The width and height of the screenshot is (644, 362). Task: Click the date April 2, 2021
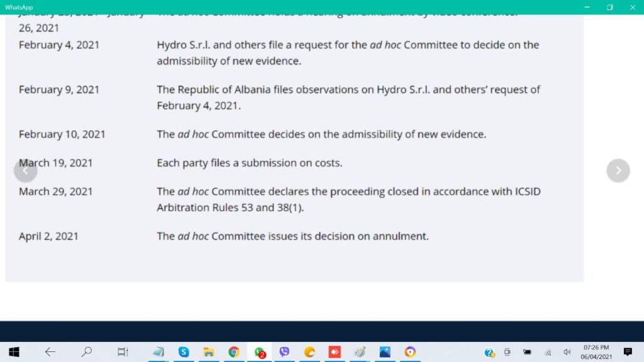(48, 236)
